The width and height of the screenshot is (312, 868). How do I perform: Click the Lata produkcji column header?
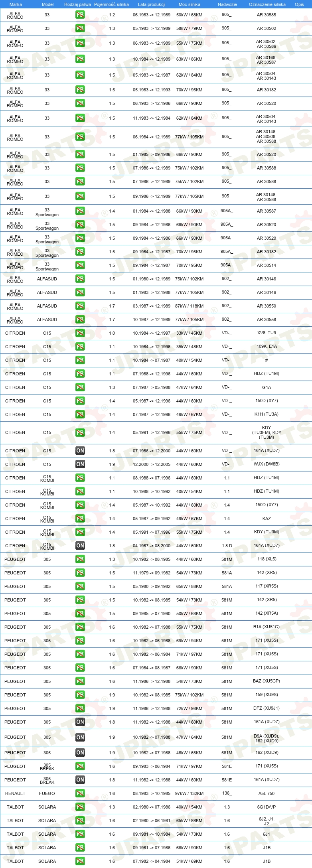pyautogui.click(x=152, y=4)
